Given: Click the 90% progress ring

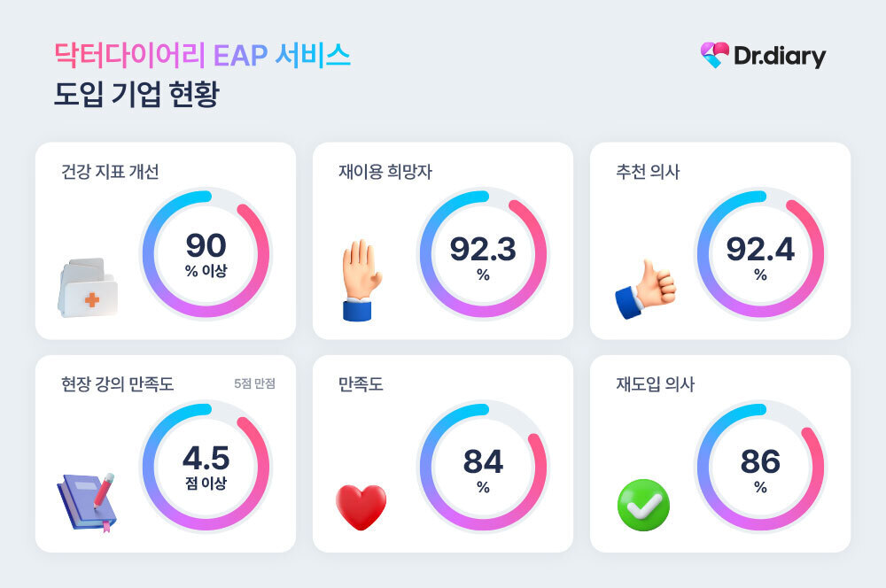Looking at the screenshot, I should coord(145,252).
